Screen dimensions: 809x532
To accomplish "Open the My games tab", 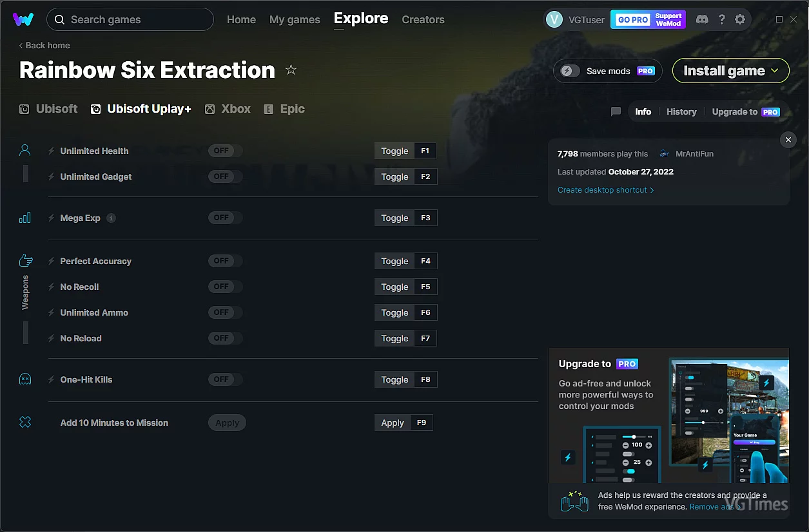I will [x=295, y=19].
